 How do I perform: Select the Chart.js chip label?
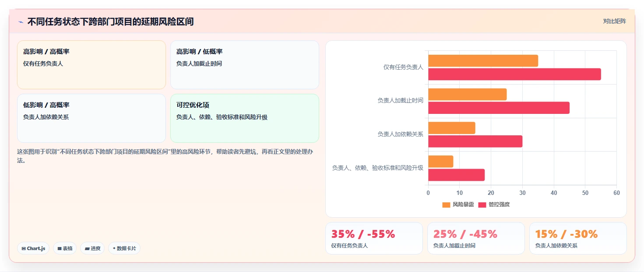pyautogui.click(x=36, y=248)
